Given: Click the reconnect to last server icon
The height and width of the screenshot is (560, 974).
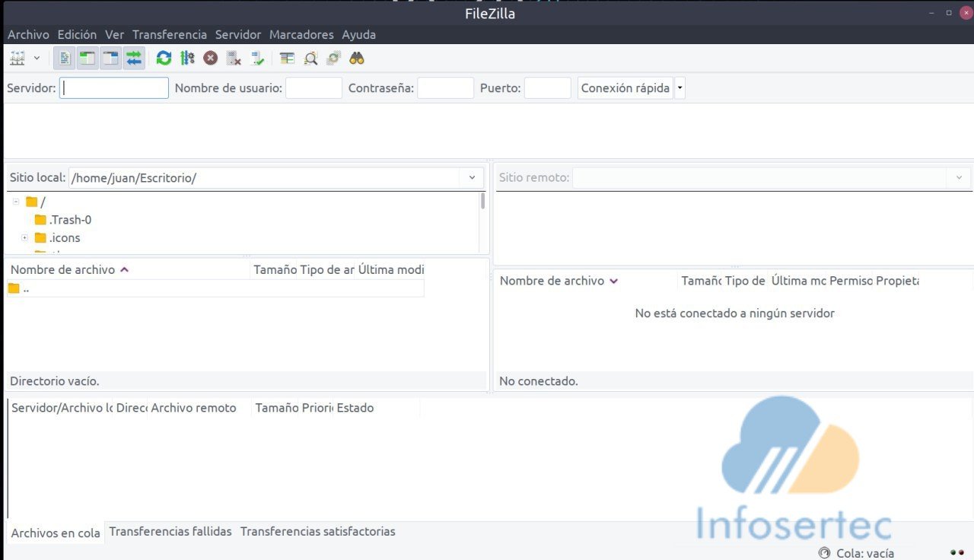Looking at the screenshot, I should click(x=257, y=58).
